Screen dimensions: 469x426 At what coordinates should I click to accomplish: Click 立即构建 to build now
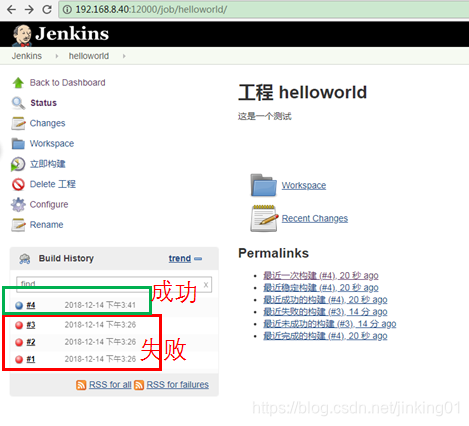point(48,164)
